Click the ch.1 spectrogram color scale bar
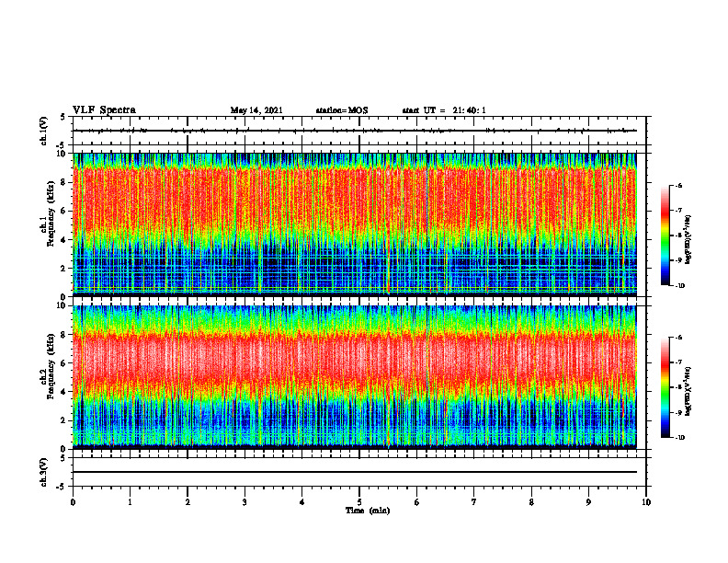The height and width of the screenshot is (563, 728). click(x=665, y=236)
